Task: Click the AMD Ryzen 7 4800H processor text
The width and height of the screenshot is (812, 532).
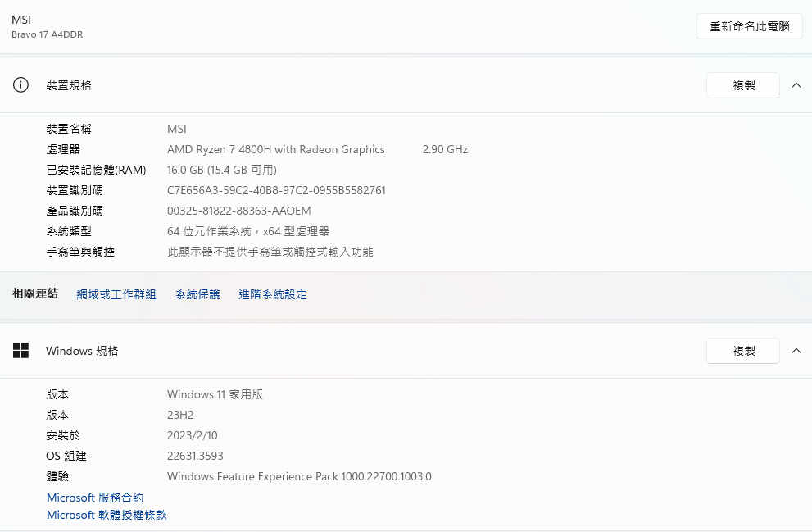Action: (275, 149)
